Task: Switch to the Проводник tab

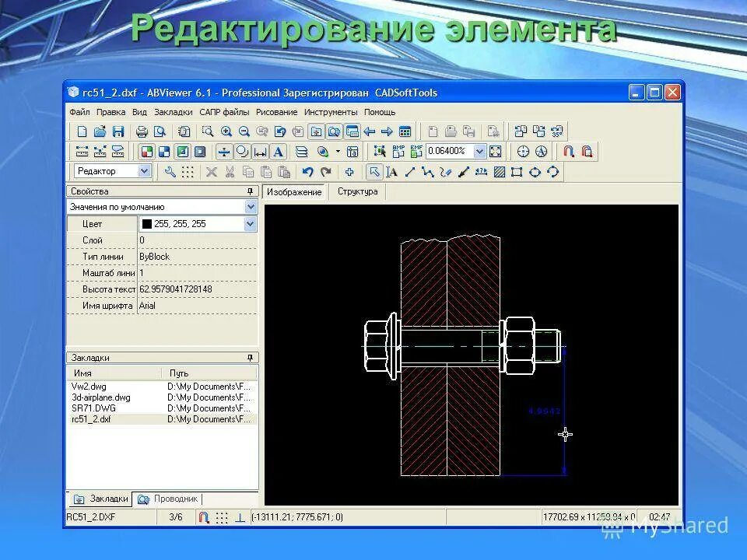Action: (x=169, y=499)
